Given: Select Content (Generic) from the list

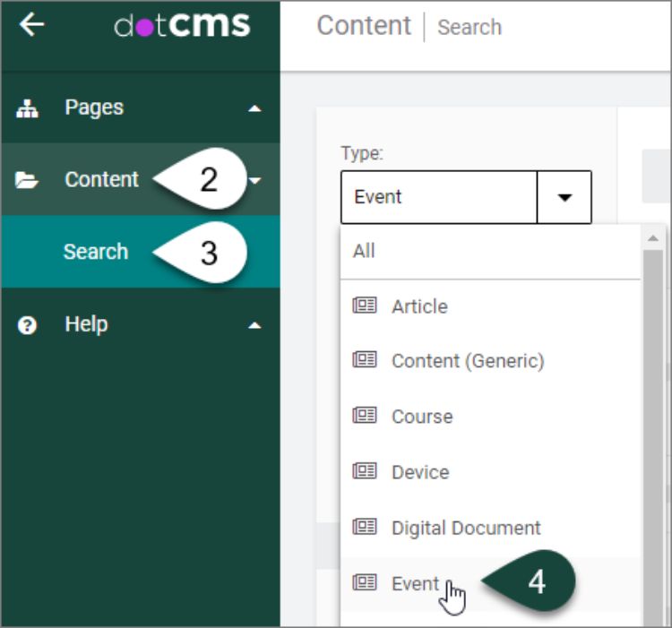Looking at the screenshot, I should pos(467,361).
